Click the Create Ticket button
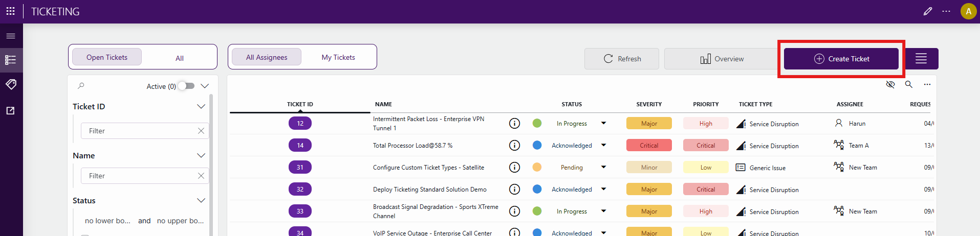The width and height of the screenshot is (980, 236). pyautogui.click(x=841, y=59)
